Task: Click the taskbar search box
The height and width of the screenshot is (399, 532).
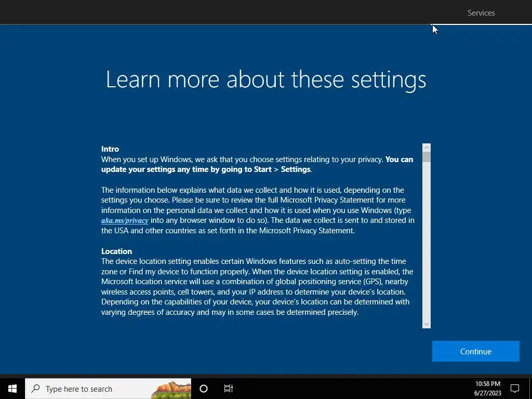Action: [108, 389]
